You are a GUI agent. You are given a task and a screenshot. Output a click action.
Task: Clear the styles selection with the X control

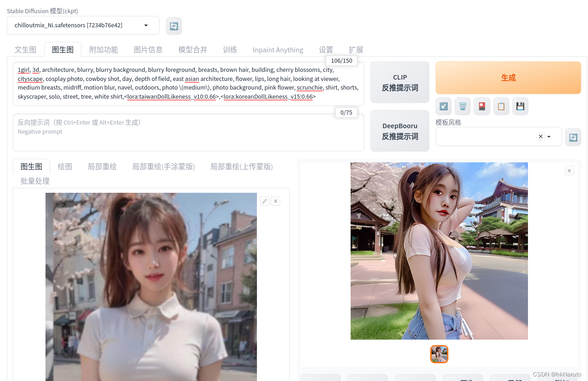540,136
